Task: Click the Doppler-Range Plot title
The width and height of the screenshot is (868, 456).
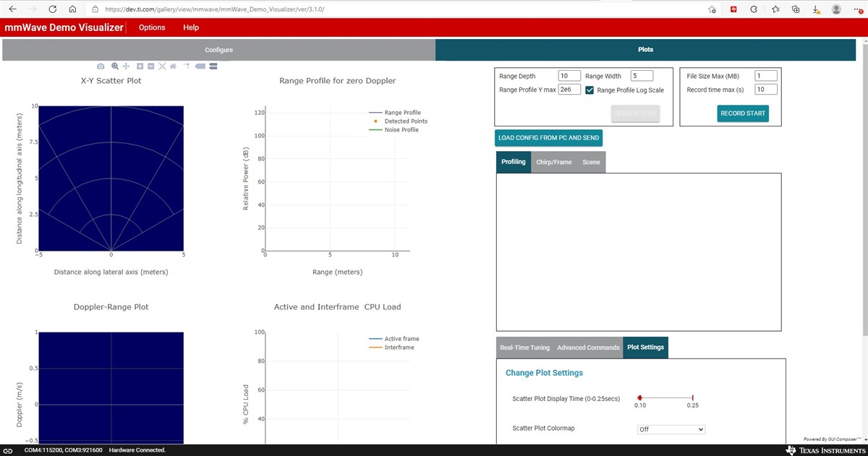Action: click(111, 307)
